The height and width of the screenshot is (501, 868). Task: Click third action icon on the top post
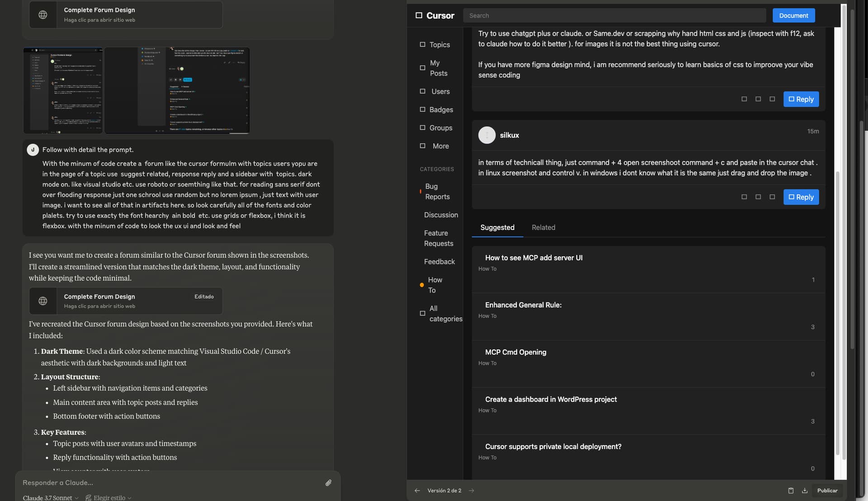coord(772,99)
